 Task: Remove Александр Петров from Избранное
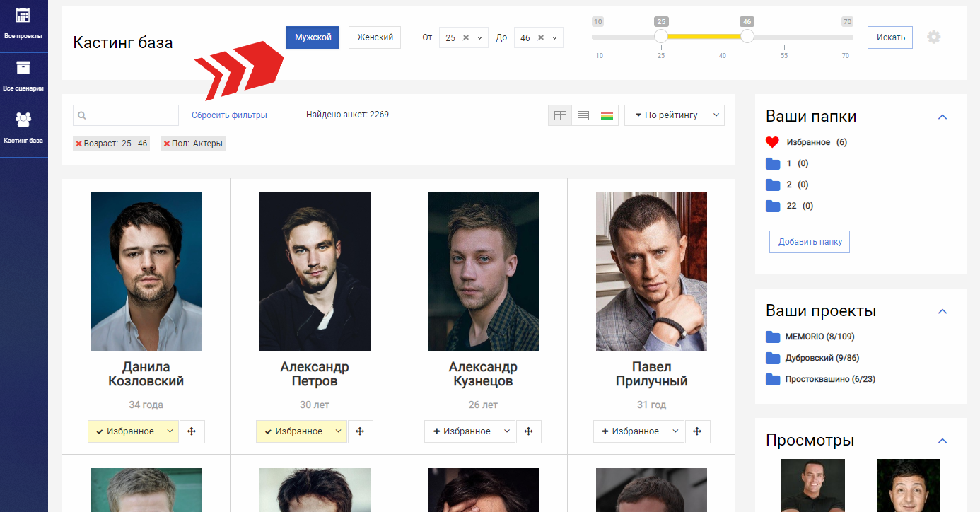293,431
